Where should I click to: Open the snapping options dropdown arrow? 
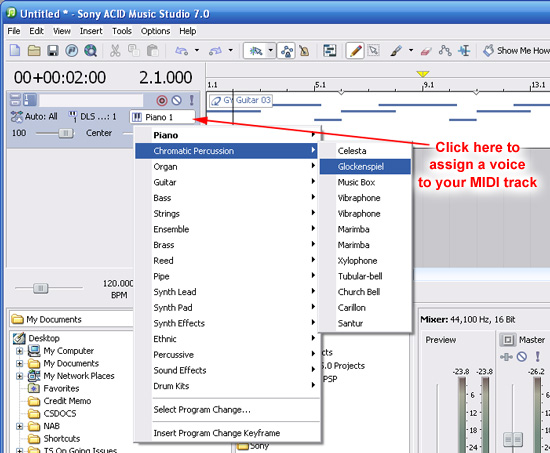(270, 51)
